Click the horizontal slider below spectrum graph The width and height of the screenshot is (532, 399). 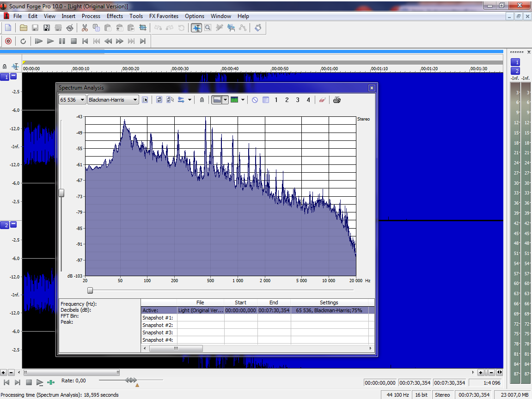(90, 290)
